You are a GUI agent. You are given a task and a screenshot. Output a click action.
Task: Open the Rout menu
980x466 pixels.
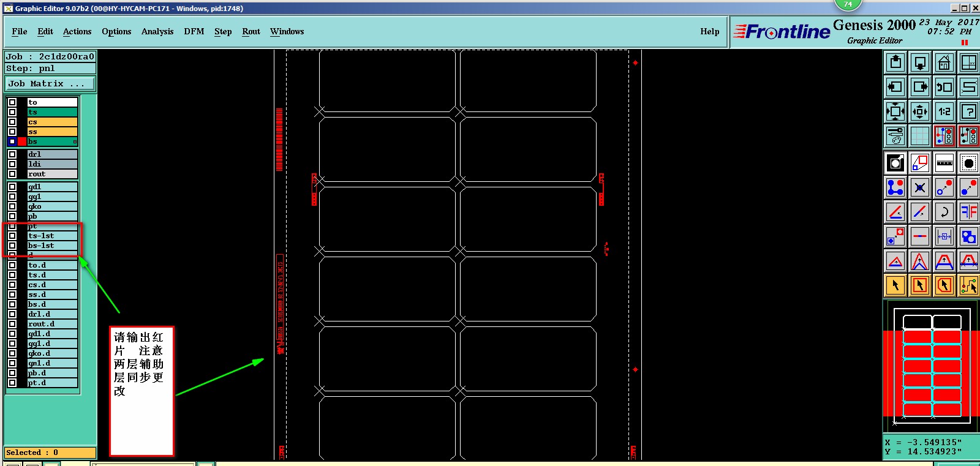coord(251,32)
